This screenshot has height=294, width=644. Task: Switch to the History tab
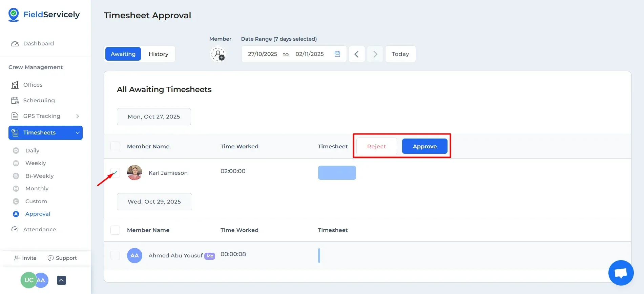[158, 54]
